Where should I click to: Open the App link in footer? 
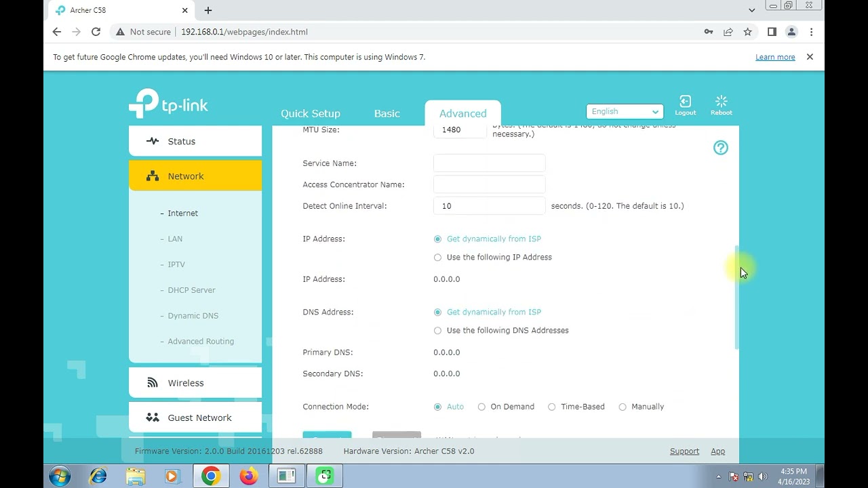(717, 451)
